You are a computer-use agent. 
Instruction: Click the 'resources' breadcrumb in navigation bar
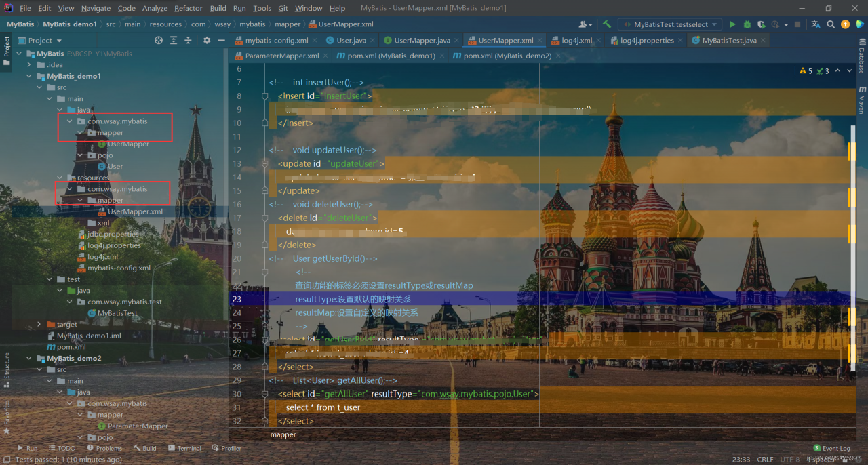165,24
